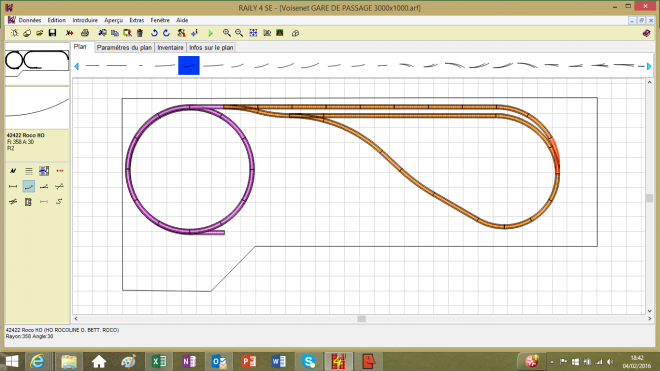660x371 pixels.
Task: Expand the Aperçu menu
Action: [x=113, y=20]
